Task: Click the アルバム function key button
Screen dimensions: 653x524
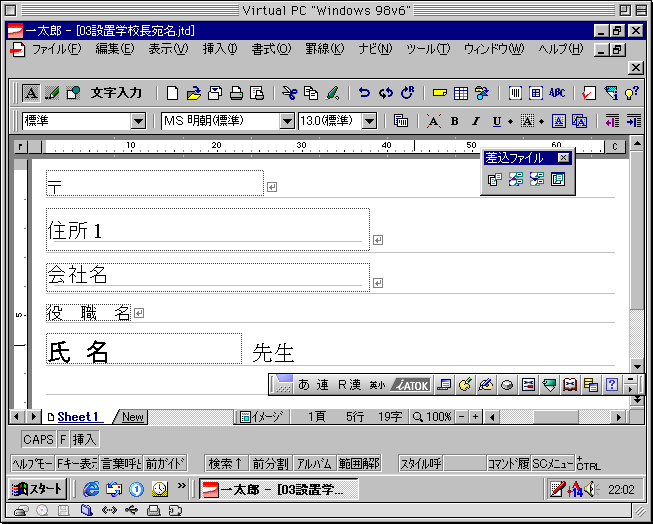Action: click(x=314, y=463)
